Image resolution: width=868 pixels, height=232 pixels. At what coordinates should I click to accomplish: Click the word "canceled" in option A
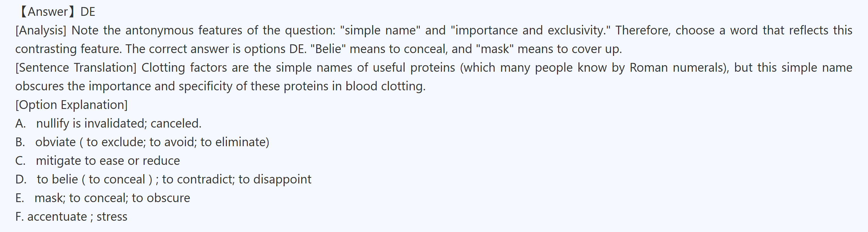coord(175,124)
